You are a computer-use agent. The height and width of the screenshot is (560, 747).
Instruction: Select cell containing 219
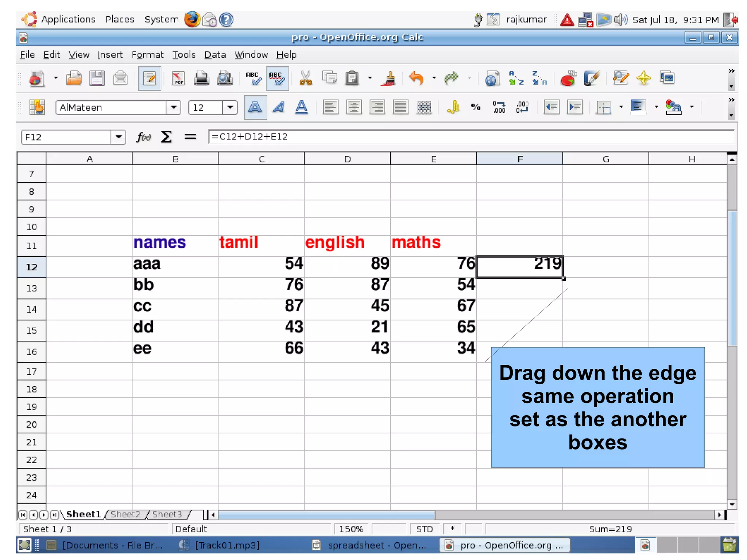coord(519,266)
